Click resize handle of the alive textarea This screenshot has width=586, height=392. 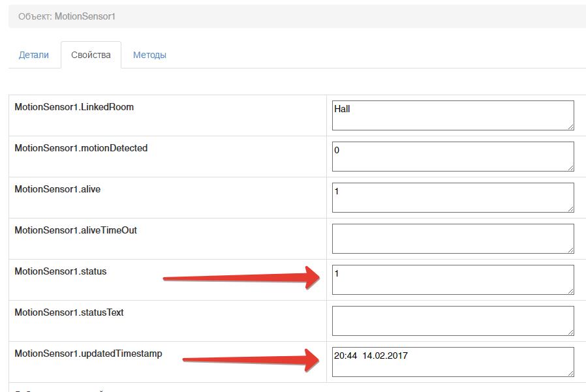coord(570,209)
